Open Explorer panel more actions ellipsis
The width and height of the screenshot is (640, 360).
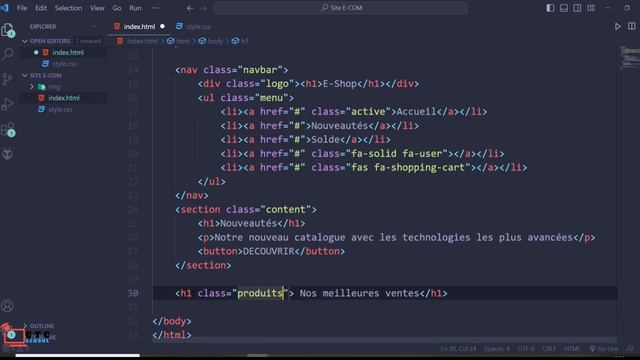tap(95, 27)
